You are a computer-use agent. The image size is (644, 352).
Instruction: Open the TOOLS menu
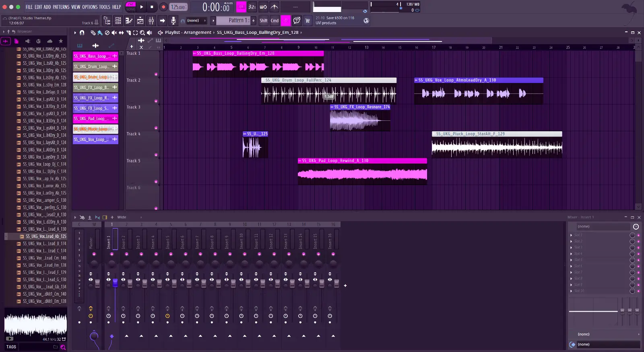(105, 7)
